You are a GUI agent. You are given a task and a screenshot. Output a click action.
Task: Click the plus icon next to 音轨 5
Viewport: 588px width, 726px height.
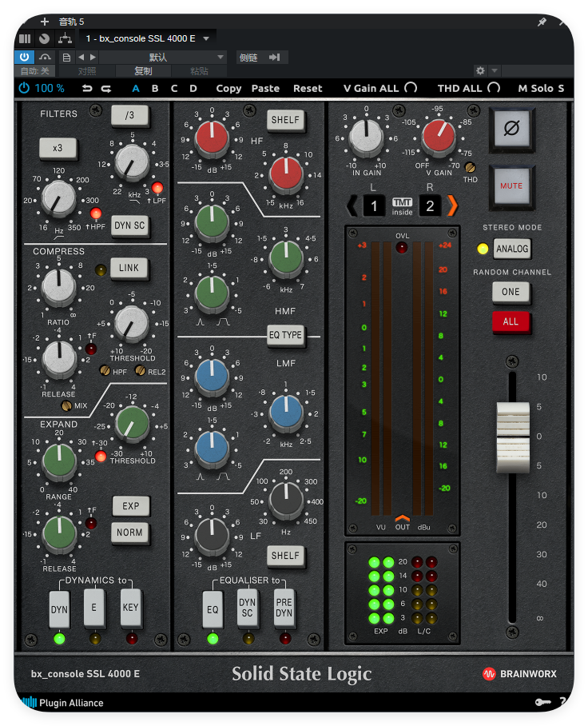45,22
